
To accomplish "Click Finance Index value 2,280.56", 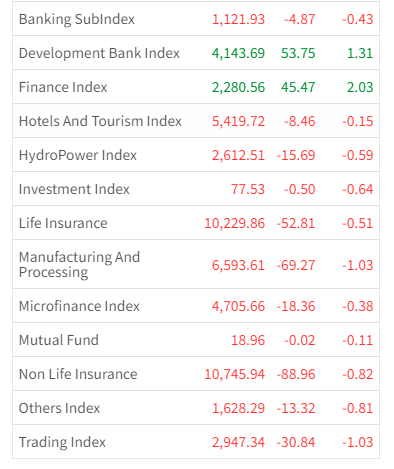I will [x=238, y=87].
